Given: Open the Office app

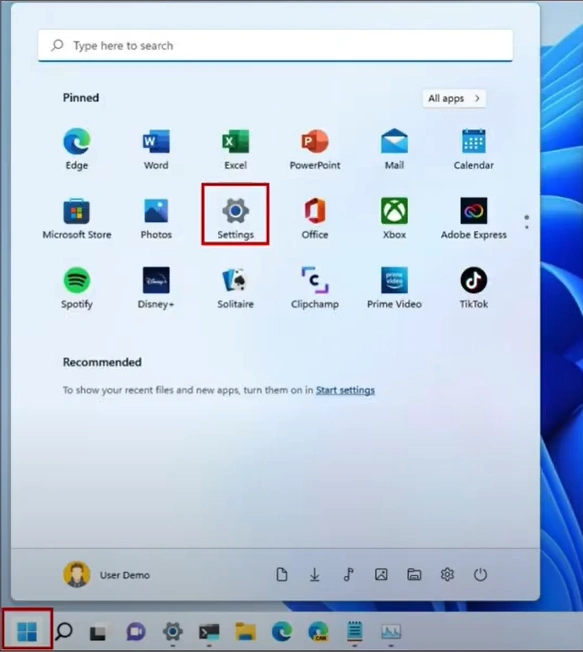Looking at the screenshot, I should 315,218.
